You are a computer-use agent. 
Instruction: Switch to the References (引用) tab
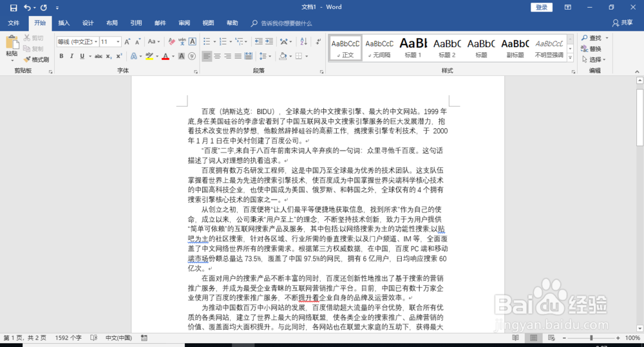(x=136, y=23)
